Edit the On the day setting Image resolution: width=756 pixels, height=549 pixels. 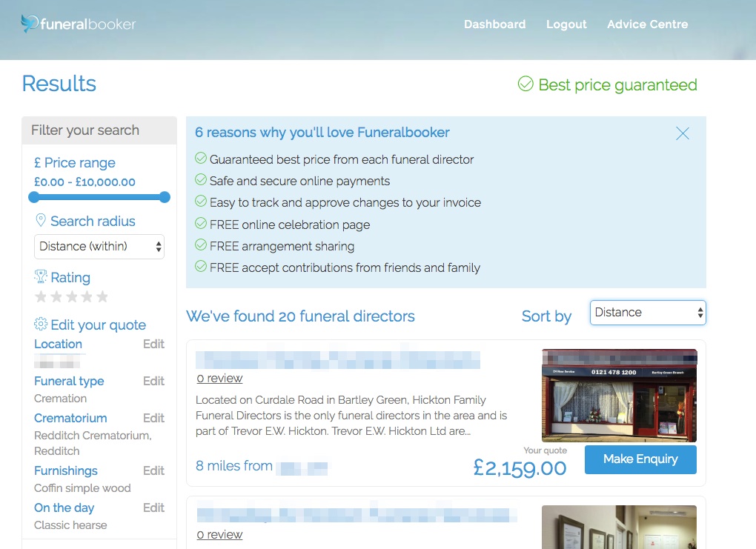(154, 508)
